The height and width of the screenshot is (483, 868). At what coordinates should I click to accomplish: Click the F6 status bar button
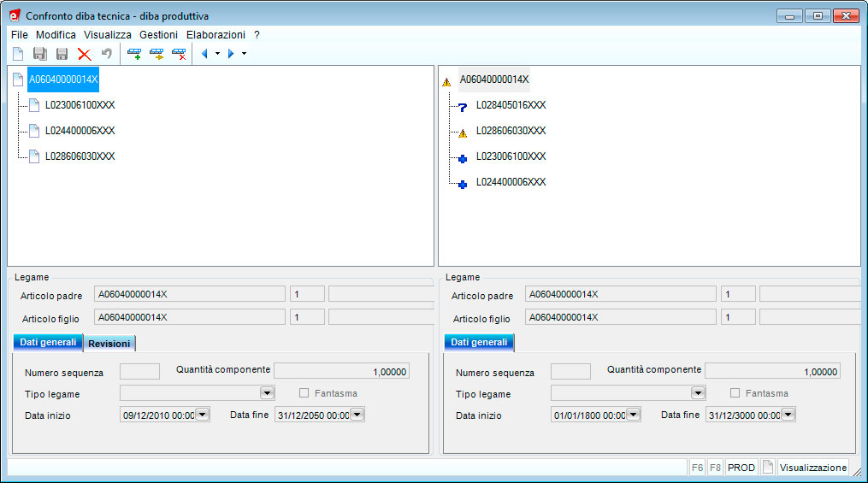pos(698,468)
